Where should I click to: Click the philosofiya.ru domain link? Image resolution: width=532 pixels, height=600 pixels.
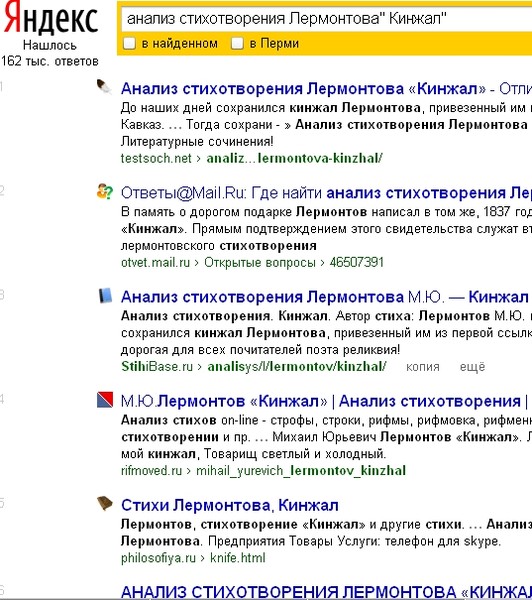point(158,558)
